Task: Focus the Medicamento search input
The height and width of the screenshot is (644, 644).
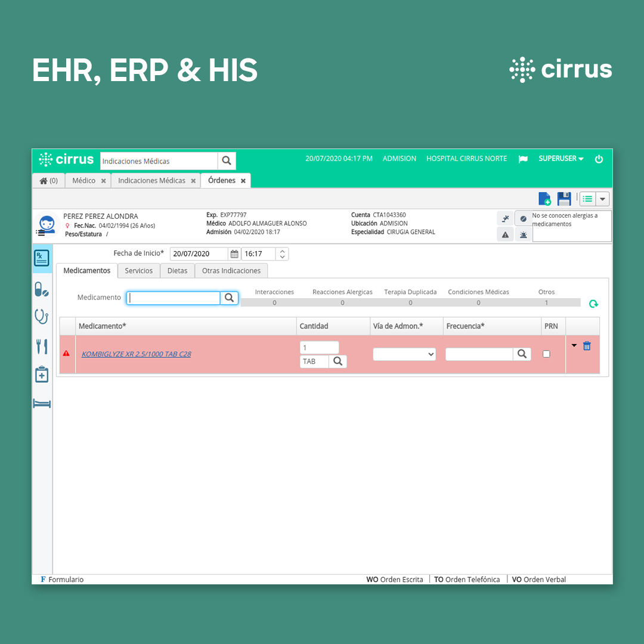Action: pyautogui.click(x=174, y=298)
